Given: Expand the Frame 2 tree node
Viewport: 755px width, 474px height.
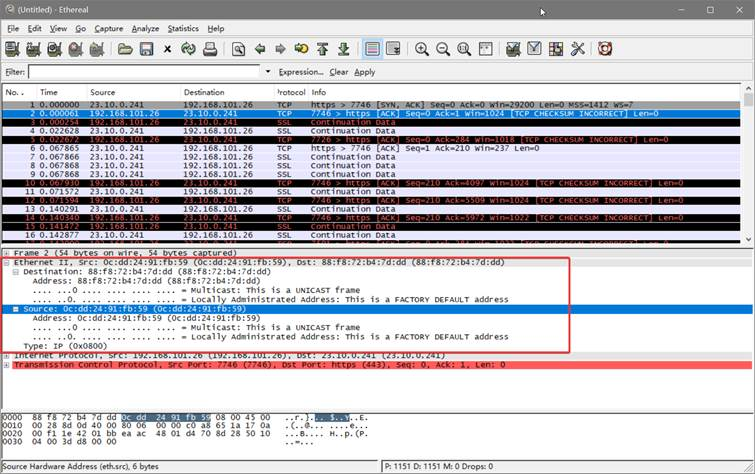Looking at the screenshot, I should tap(7, 253).
